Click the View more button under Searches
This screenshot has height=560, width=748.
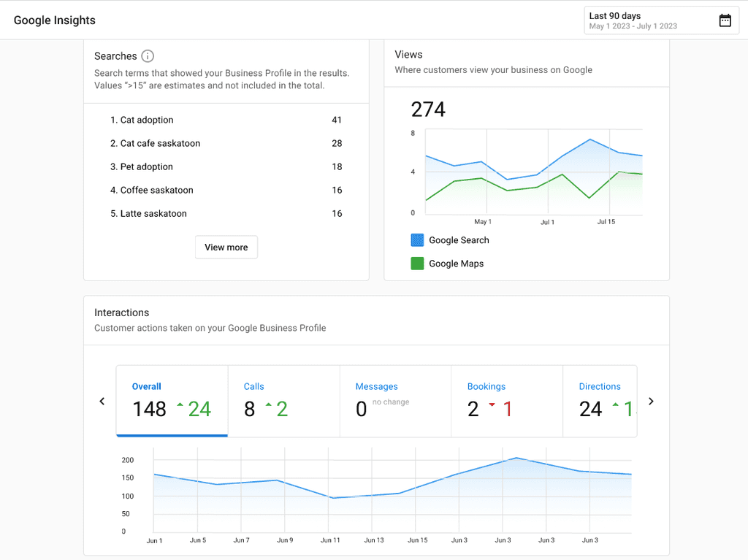coord(226,247)
